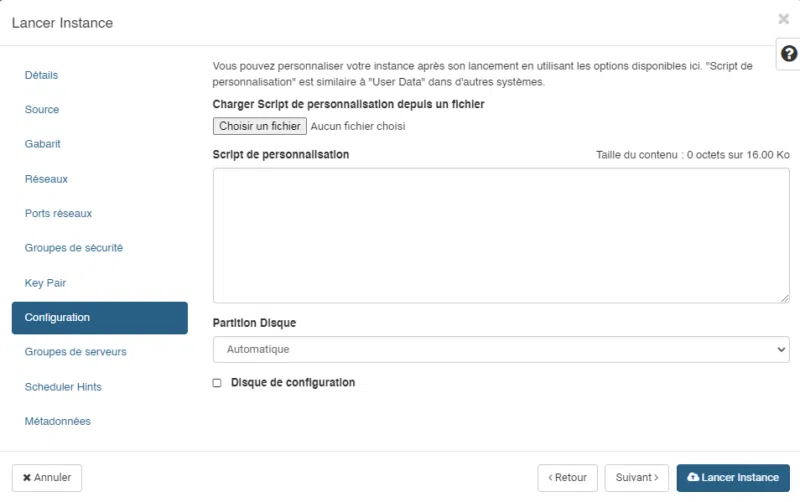Cancel with the Annuler button
The height and width of the screenshot is (502, 800).
47,478
